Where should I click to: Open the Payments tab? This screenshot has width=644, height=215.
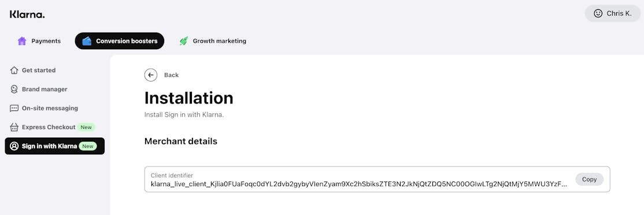pyautogui.click(x=39, y=41)
